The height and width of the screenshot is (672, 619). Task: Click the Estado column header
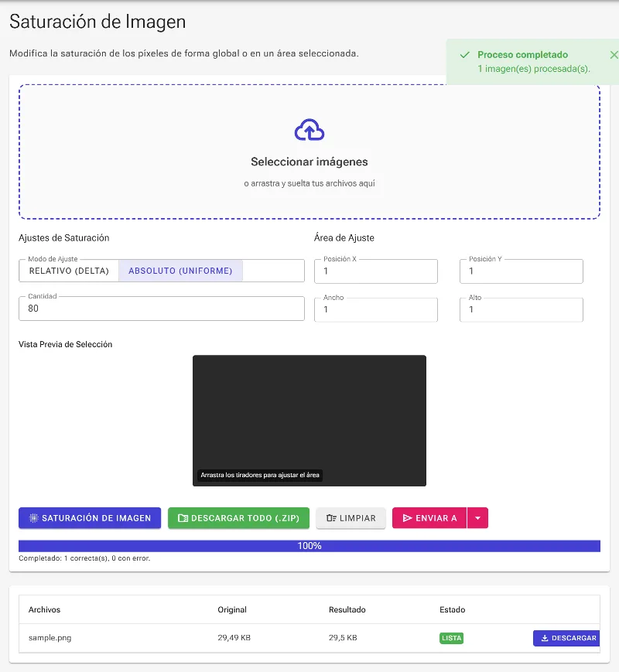(453, 609)
